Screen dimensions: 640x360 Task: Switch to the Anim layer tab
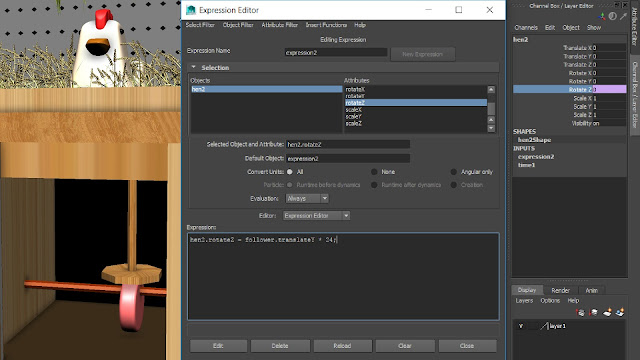click(x=591, y=290)
